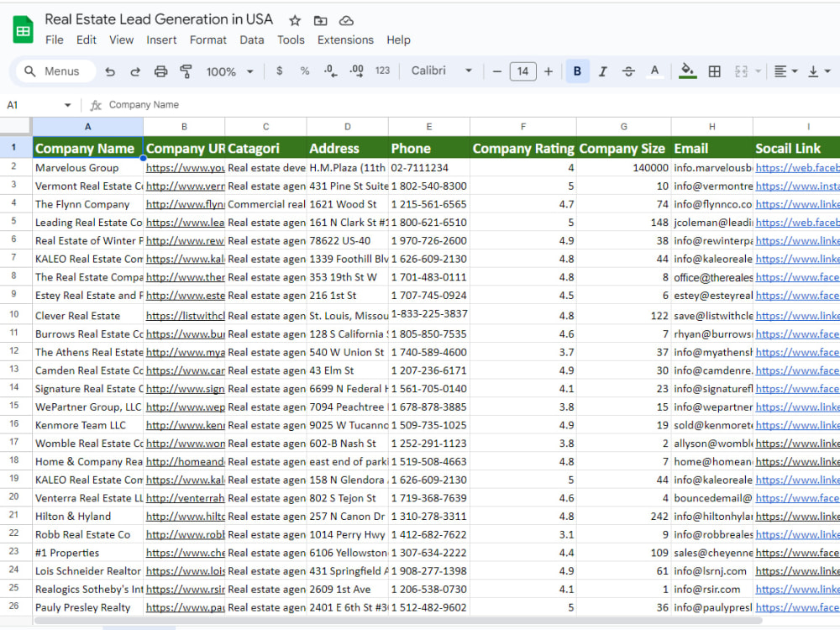840x630 pixels.
Task: Toggle strikethrough formatting button
Action: tap(628, 71)
